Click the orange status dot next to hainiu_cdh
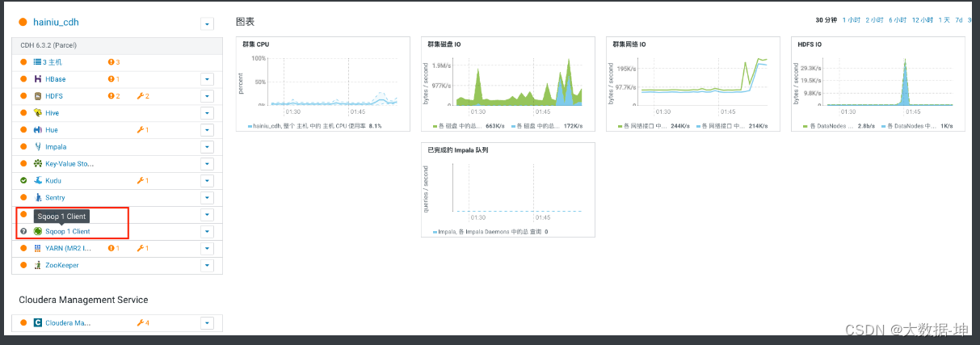 click(x=23, y=23)
